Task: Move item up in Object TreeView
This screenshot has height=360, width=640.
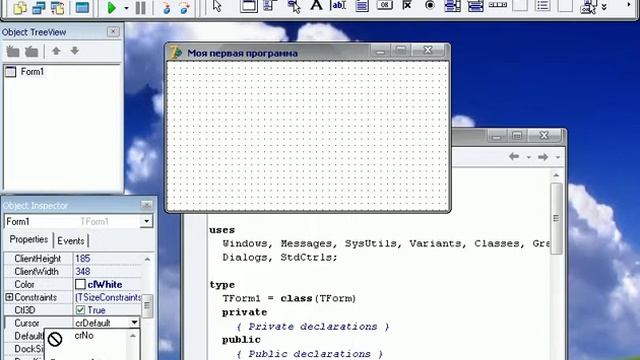Action: (x=56, y=51)
